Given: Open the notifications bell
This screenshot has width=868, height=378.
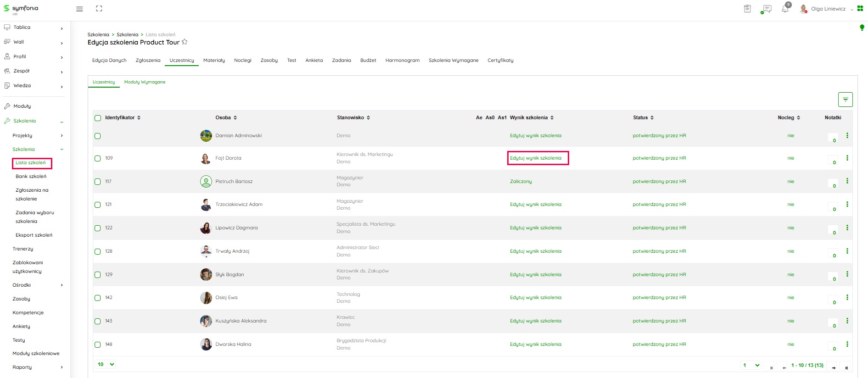Looking at the screenshot, I should 785,9.
